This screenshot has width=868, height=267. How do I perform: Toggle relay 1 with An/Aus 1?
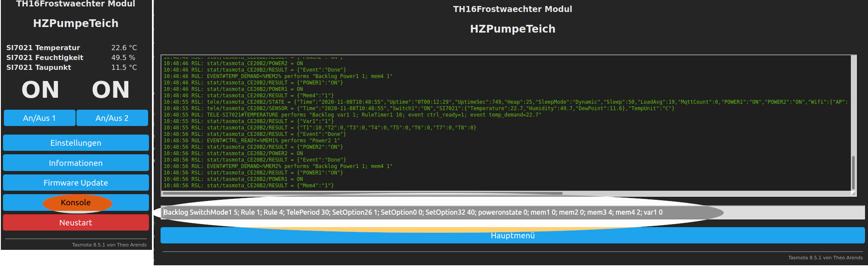click(x=39, y=118)
